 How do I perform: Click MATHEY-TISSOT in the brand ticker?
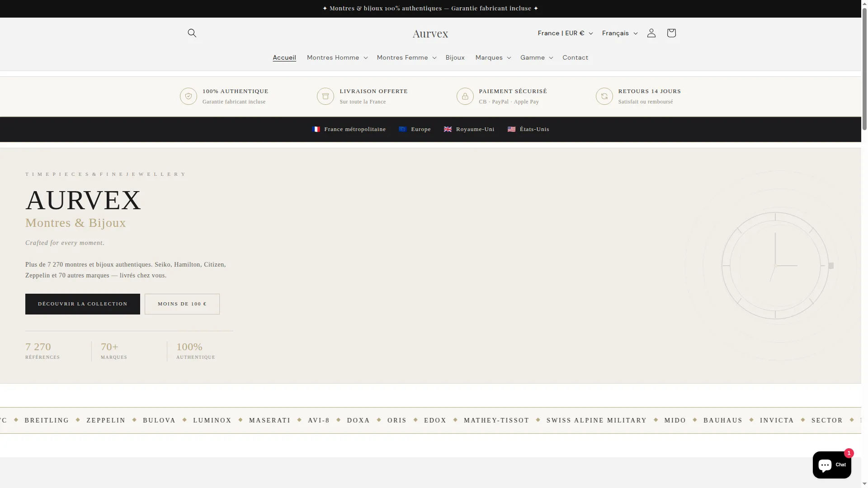point(496,420)
